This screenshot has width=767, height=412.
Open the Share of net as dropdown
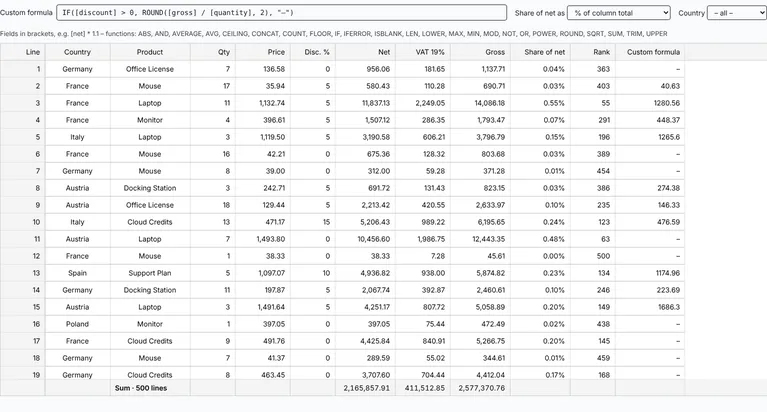point(618,13)
